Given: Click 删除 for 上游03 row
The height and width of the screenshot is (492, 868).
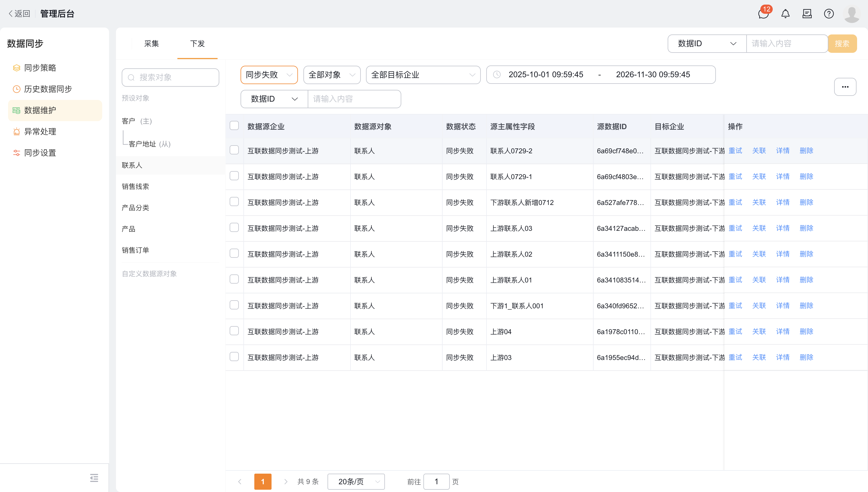Looking at the screenshot, I should [806, 357].
